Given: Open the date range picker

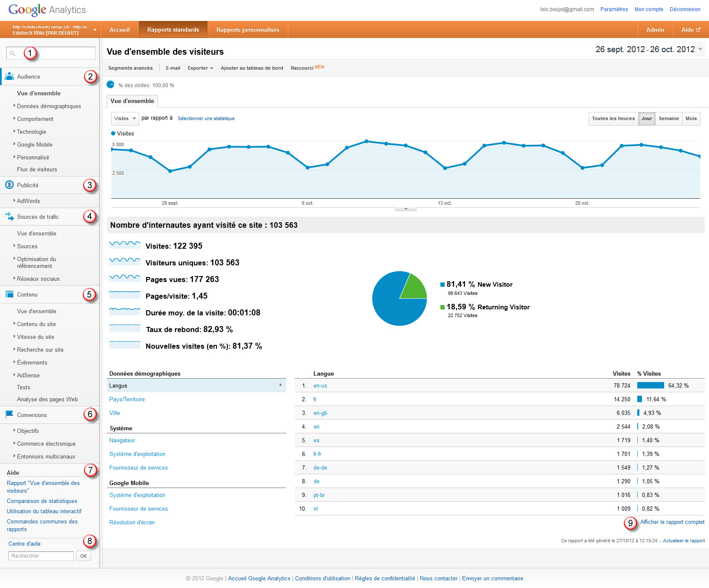Looking at the screenshot, I should (x=649, y=50).
